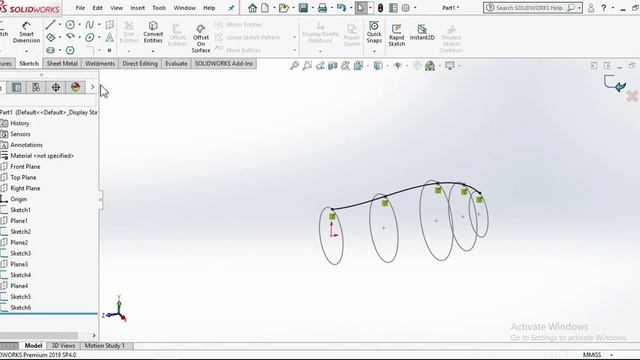Open the PropertyManager tab icon

click(x=16, y=87)
